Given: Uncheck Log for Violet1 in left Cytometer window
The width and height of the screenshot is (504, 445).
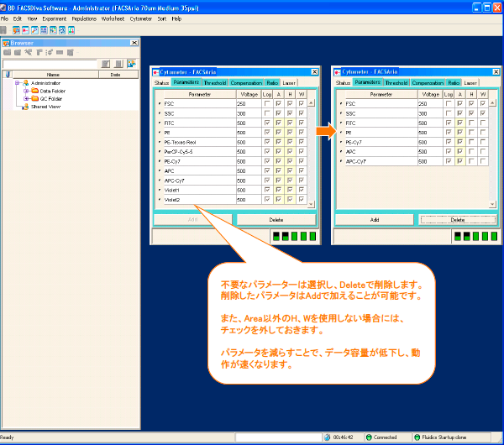Looking at the screenshot, I should (x=267, y=190).
